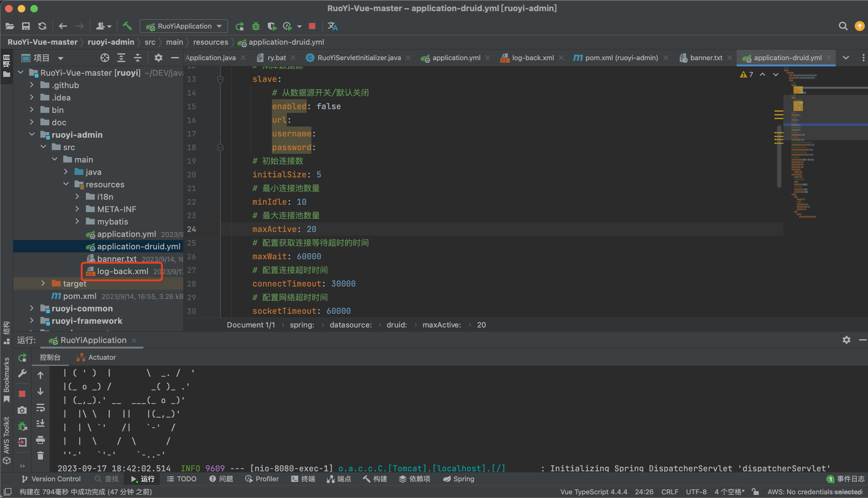Click the resources breadcrumb in navigation bar
The image size is (868, 498).
210,42
